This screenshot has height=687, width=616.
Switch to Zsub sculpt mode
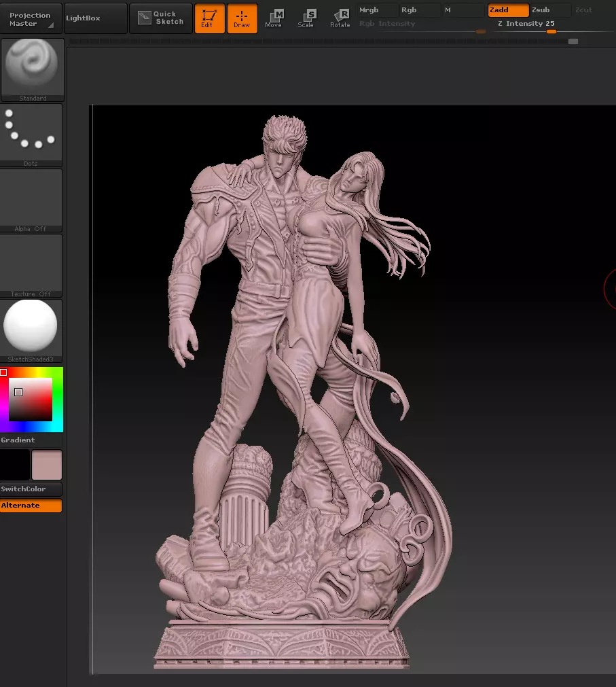(x=550, y=10)
